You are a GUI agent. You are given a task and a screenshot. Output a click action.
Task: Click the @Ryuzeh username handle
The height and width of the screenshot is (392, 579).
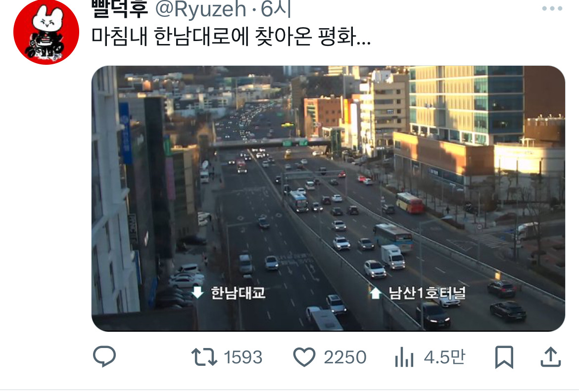point(200,9)
